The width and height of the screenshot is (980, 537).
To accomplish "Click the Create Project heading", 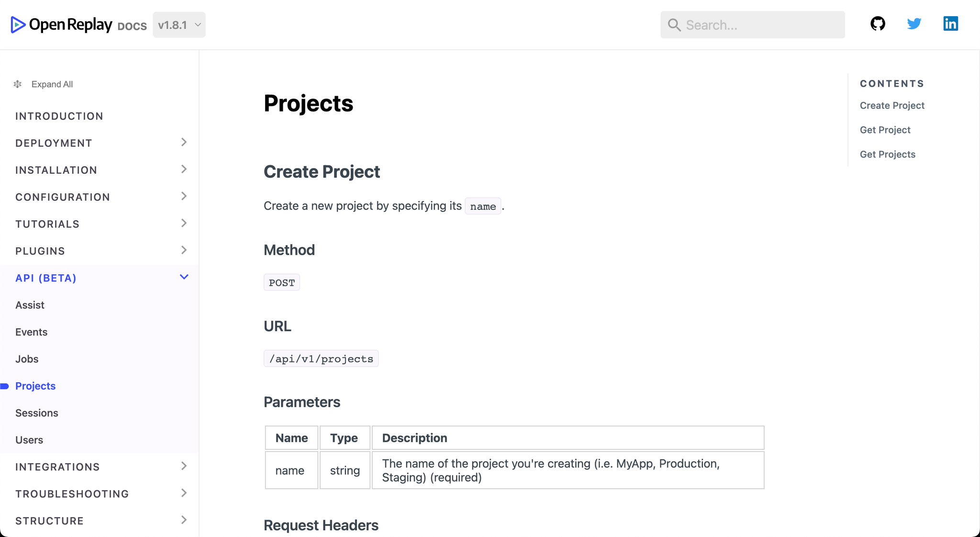I will point(322,172).
